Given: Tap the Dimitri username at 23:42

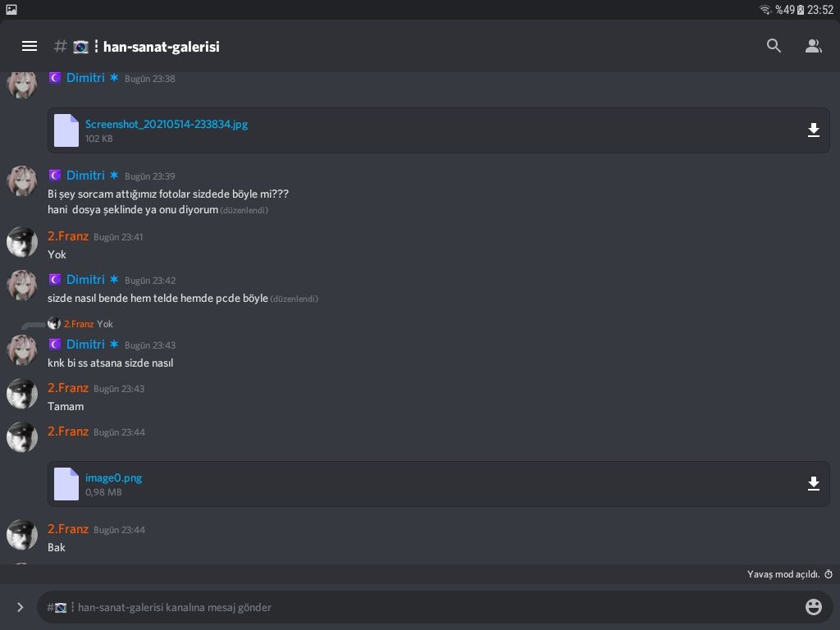Looking at the screenshot, I should click(x=85, y=280).
